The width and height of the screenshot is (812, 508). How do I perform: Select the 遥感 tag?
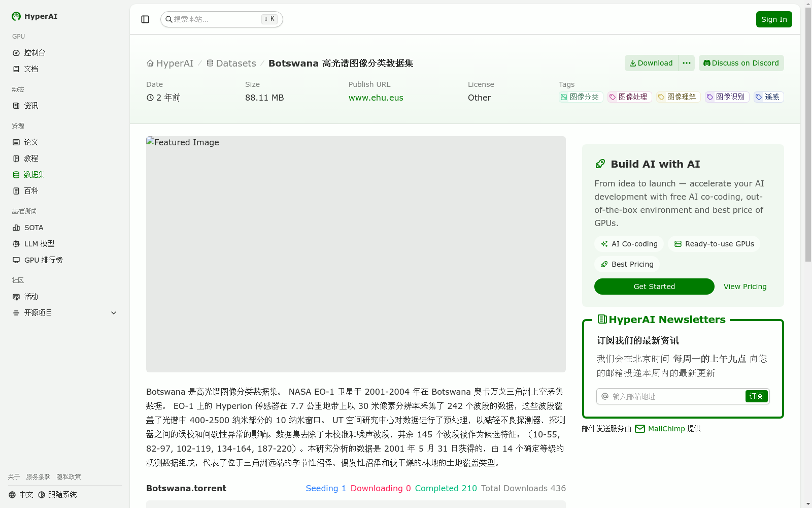point(768,97)
